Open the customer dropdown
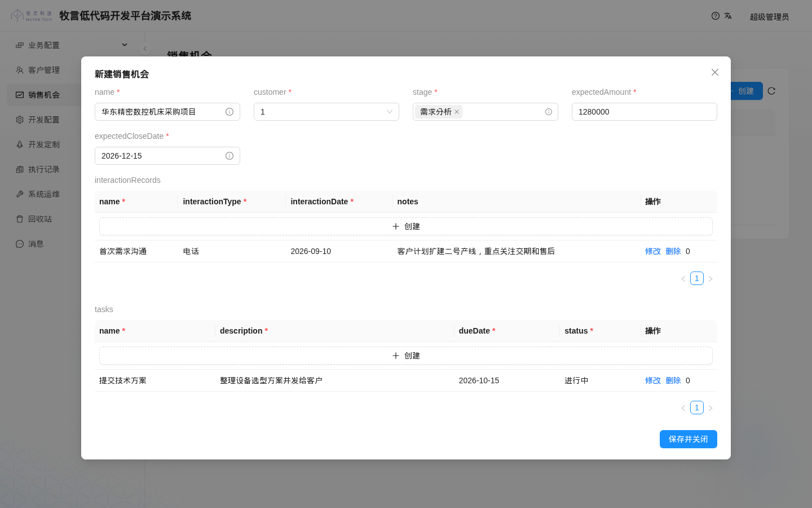Screen dimensions: 812x508 (326, 112)
